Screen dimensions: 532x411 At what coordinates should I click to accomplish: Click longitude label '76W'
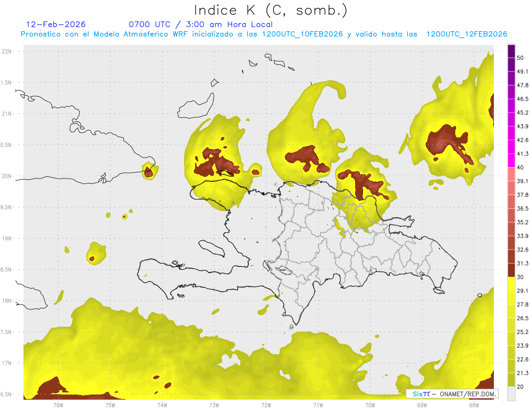click(x=58, y=405)
